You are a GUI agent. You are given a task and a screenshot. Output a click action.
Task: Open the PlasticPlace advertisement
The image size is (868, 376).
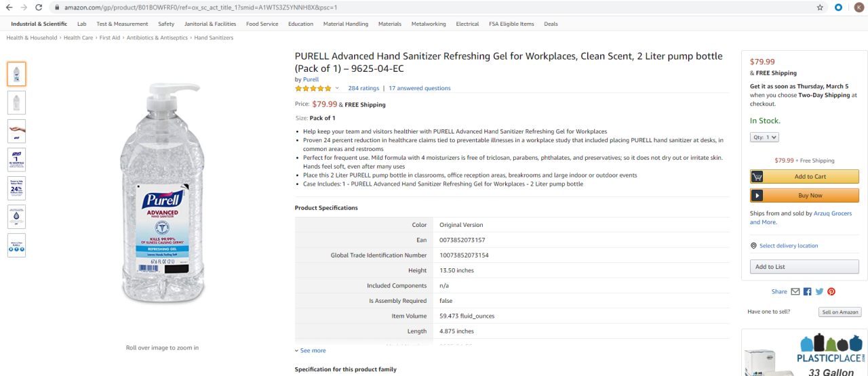[804, 352]
